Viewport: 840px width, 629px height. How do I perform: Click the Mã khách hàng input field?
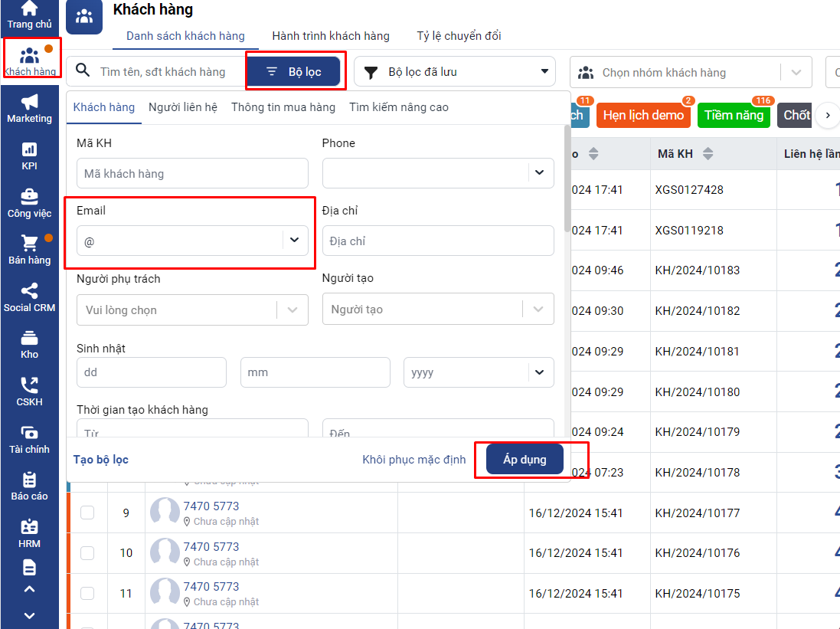point(192,174)
